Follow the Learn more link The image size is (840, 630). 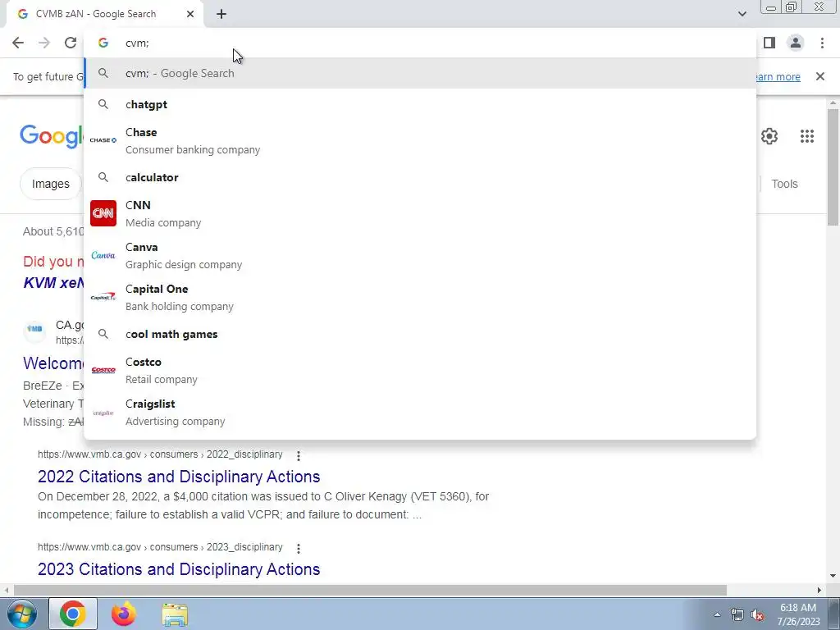(x=777, y=76)
